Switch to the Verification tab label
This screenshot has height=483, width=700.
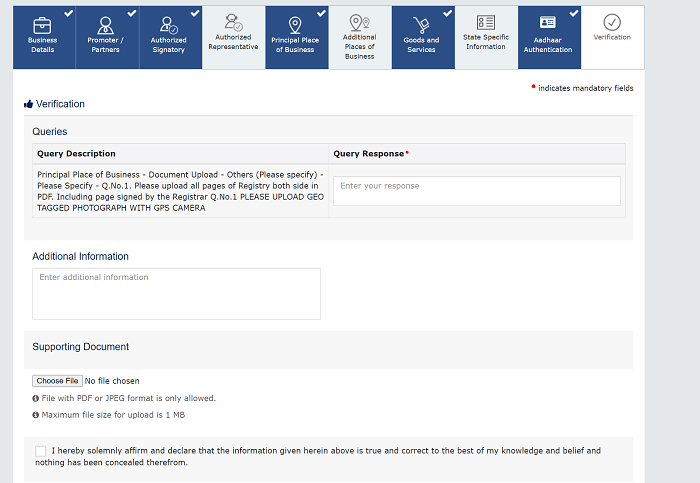612,38
